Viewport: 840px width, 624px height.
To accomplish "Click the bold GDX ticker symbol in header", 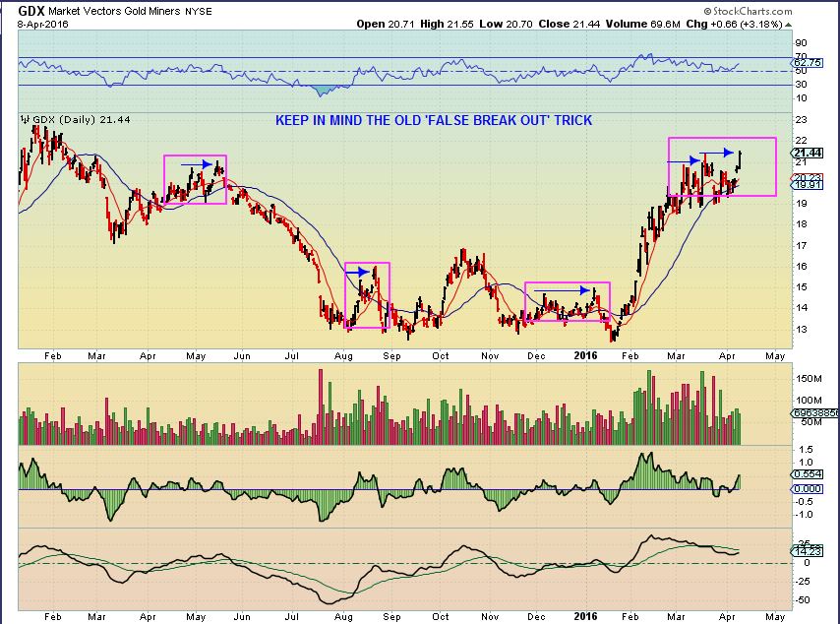I will pyautogui.click(x=31, y=11).
